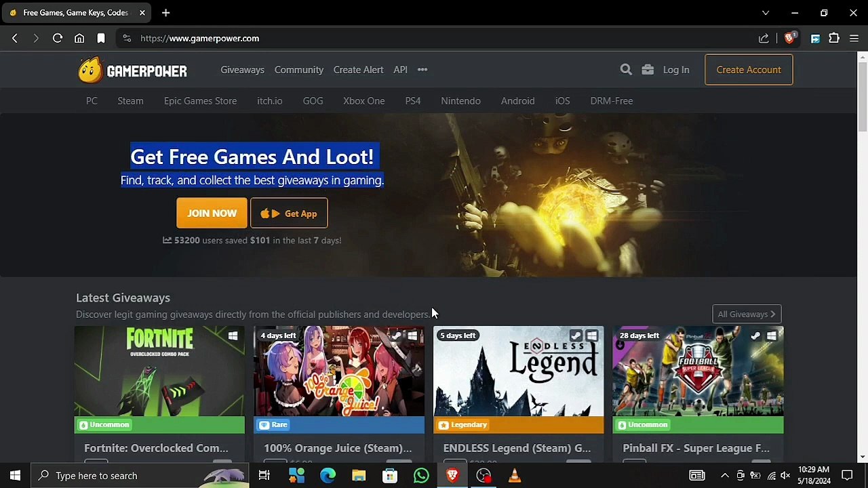The height and width of the screenshot is (488, 868).
Task: Go back with the browser back arrow
Action: tap(15, 39)
